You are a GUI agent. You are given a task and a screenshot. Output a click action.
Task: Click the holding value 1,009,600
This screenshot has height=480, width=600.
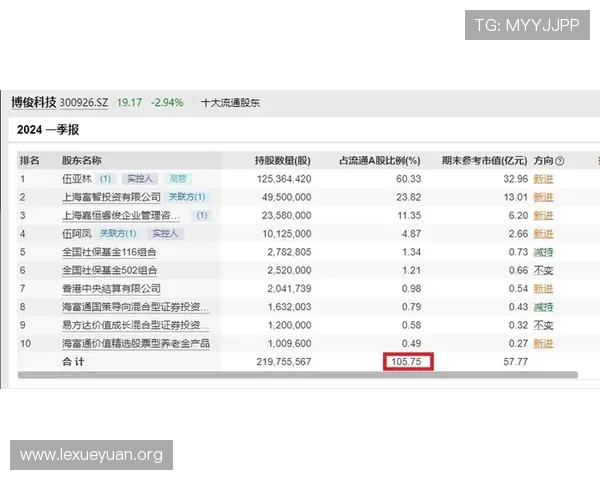click(x=289, y=343)
